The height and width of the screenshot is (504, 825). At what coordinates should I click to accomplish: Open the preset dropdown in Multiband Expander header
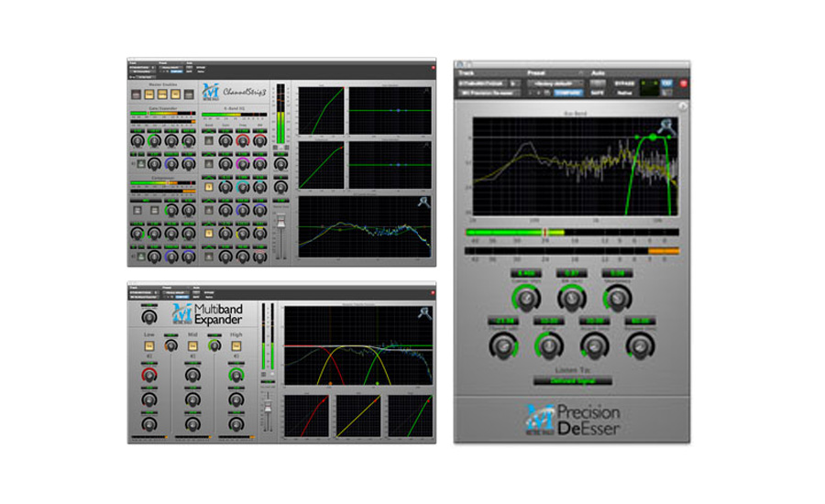[175, 292]
